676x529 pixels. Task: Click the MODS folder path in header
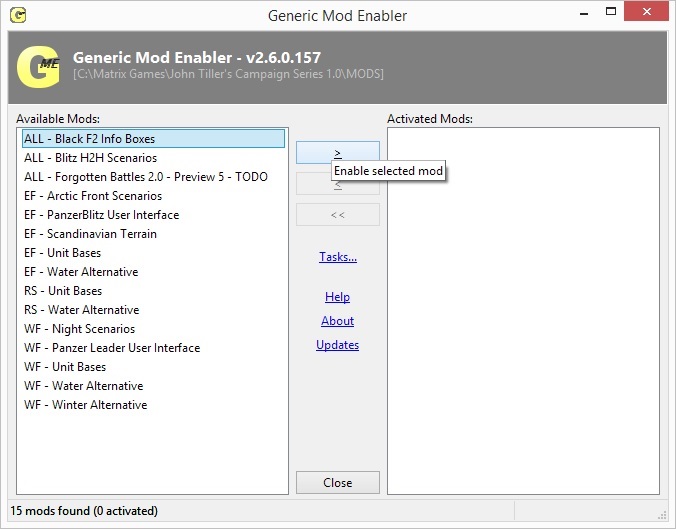point(228,74)
